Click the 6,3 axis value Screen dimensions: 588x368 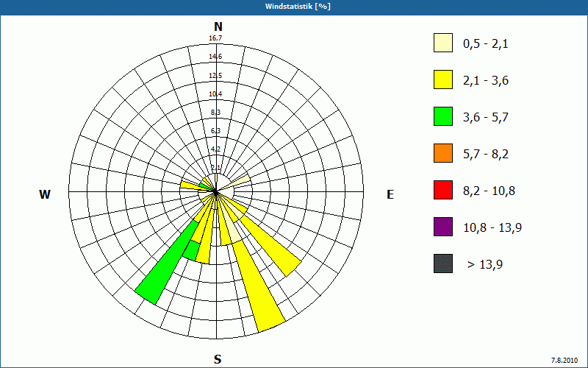click(215, 131)
